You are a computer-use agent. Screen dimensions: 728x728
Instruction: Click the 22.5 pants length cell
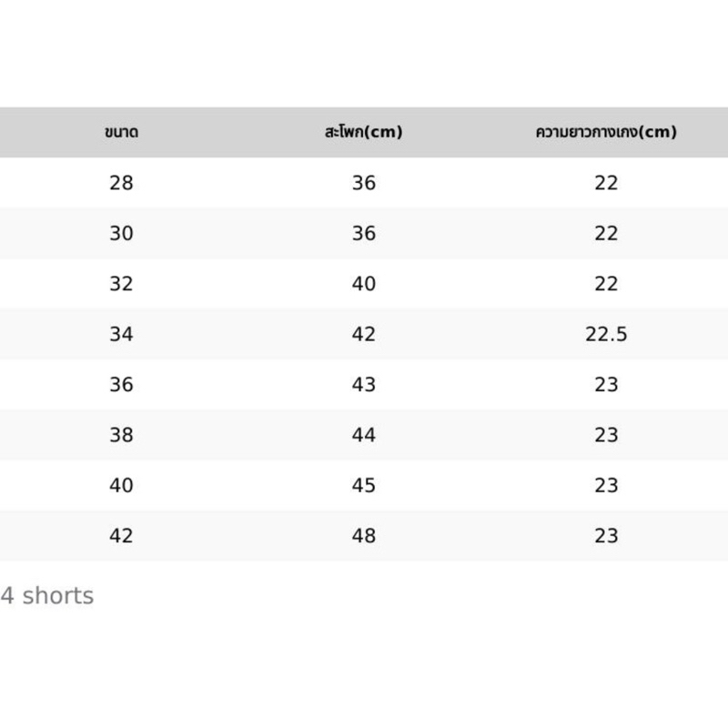point(606,335)
